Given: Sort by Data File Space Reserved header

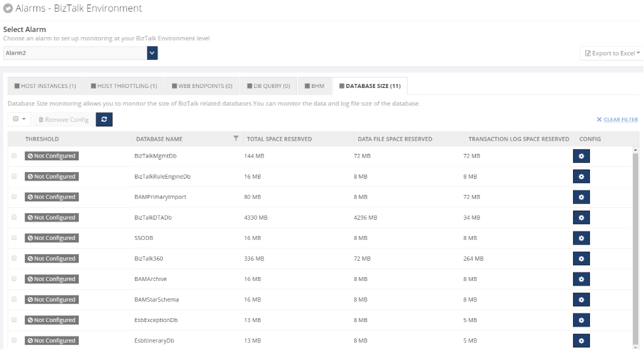Looking at the screenshot, I should coord(395,139).
